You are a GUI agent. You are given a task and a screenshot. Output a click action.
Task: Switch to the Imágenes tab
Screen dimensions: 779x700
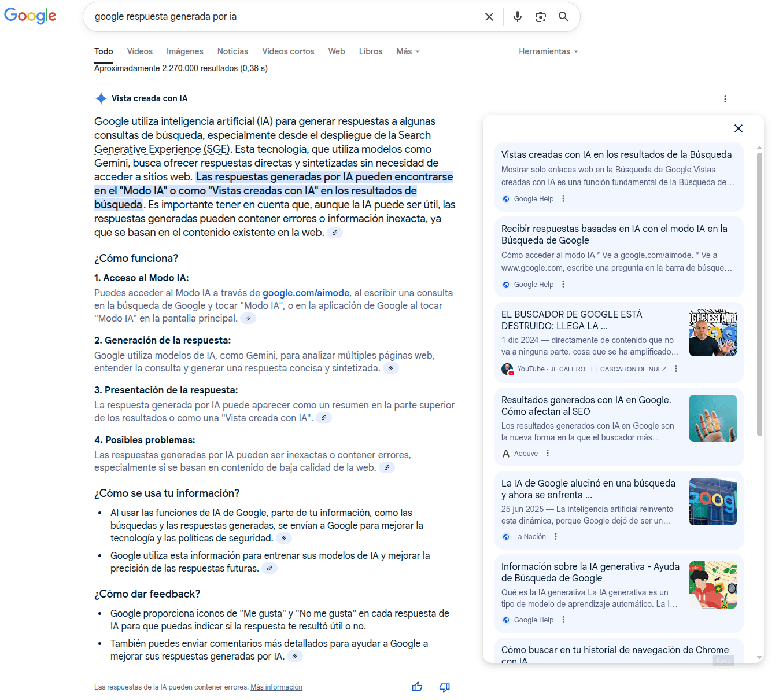click(184, 51)
